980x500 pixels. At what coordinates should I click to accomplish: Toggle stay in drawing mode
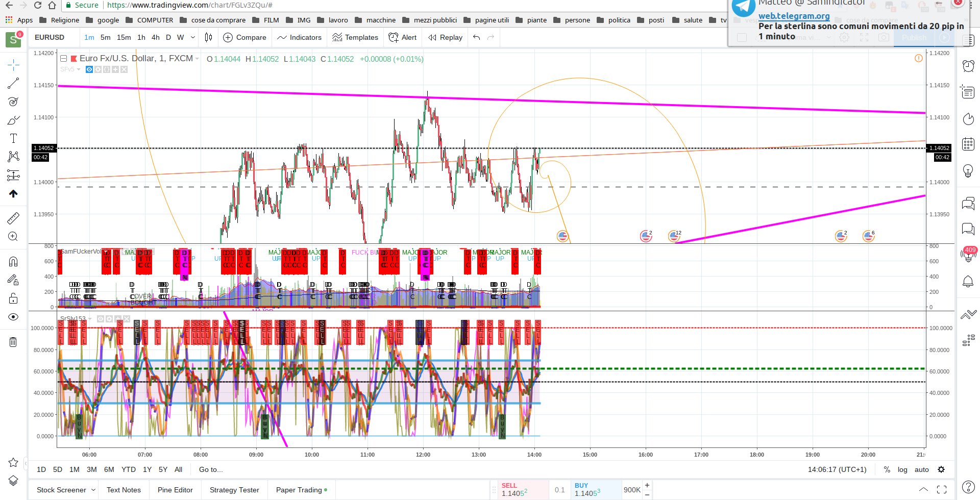point(13,280)
